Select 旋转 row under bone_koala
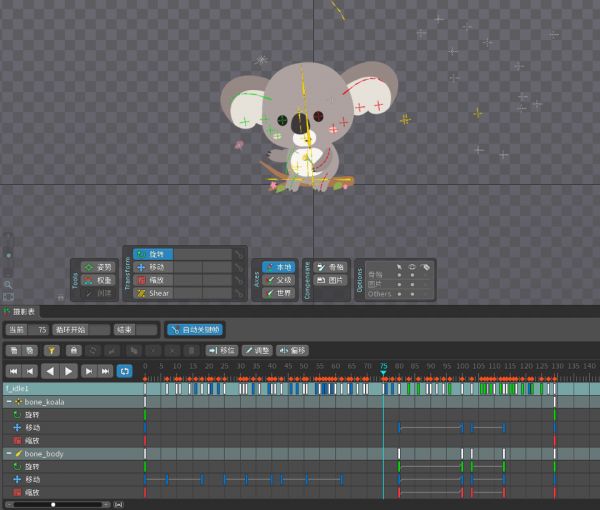Screen dimensions: 600x510 coord(73,415)
